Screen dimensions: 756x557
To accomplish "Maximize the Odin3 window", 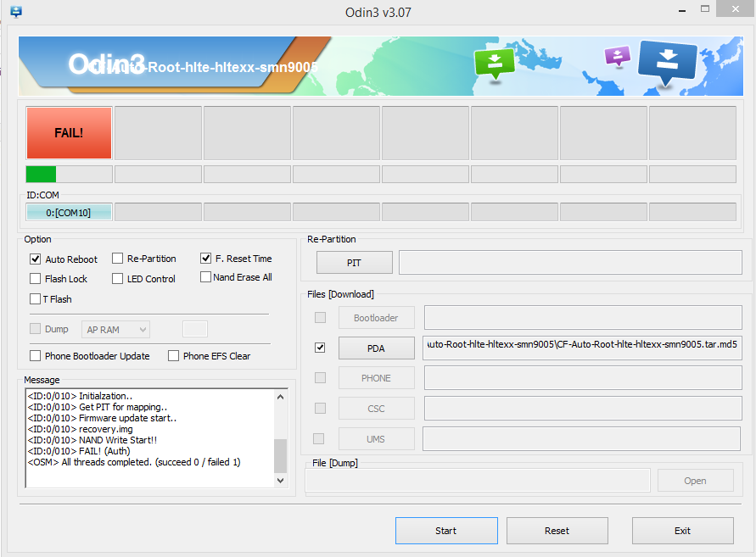I will (705, 8).
